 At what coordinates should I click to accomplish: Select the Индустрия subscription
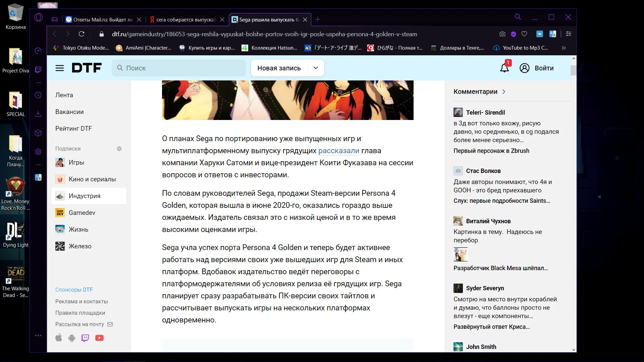pyautogui.click(x=89, y=196)
